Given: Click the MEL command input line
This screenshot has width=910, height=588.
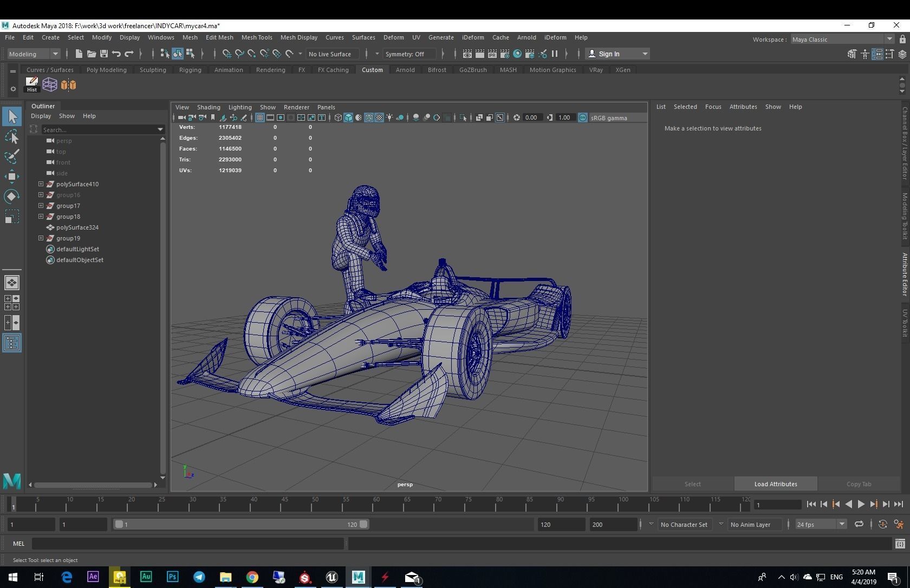Looking at the screenshot, I should click(188, 544).
